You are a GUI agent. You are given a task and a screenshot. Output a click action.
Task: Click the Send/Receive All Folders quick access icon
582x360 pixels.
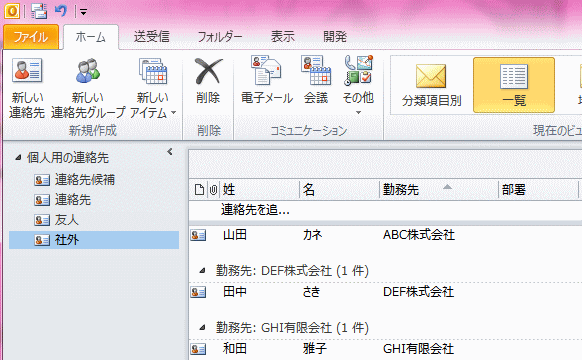39,11
